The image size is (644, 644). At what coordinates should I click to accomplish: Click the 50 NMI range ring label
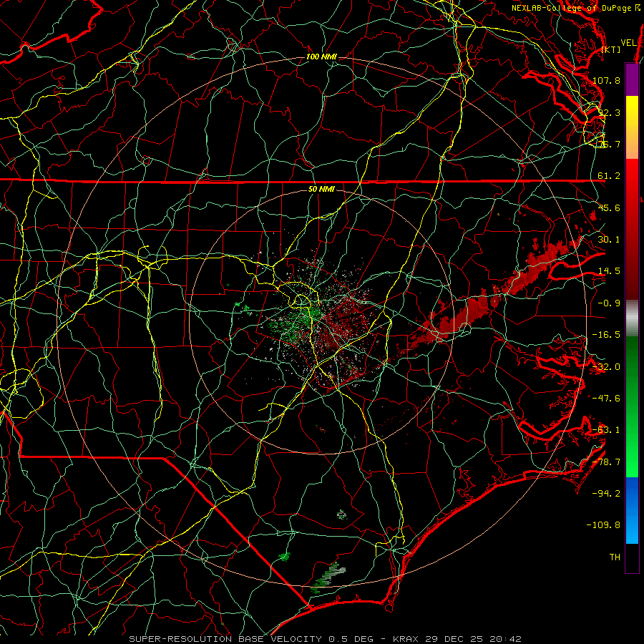pos(321,190)
